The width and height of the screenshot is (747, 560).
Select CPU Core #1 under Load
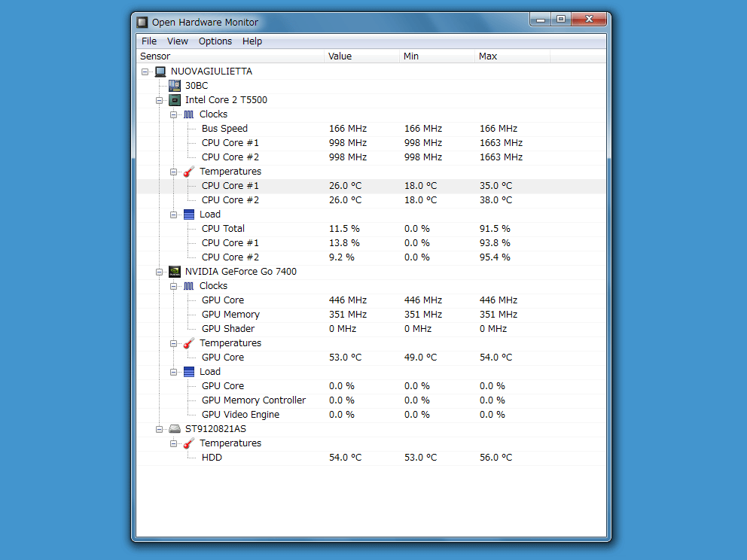tap(371, 243)
